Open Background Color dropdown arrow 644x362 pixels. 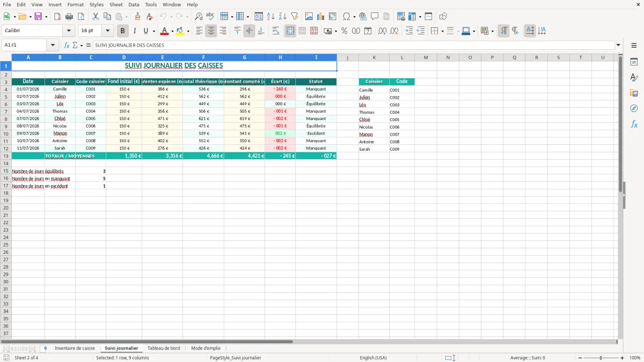[188, 31]
